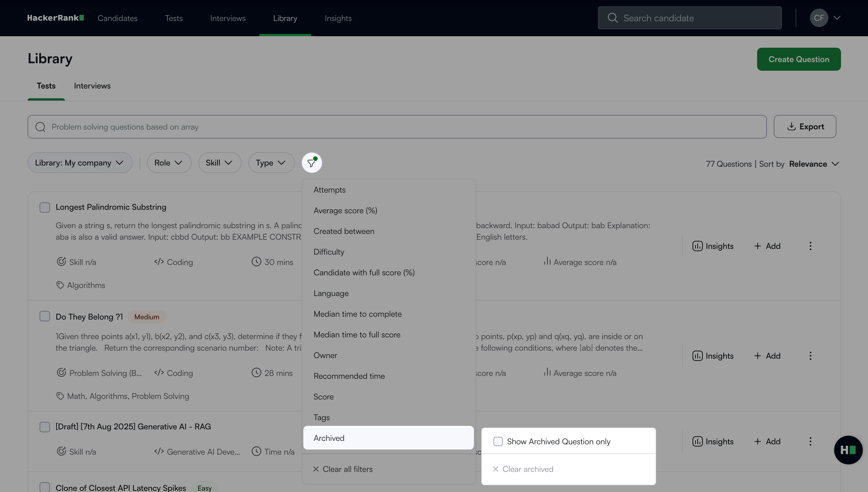Select the Longest Palindromic Substring checkbox
The image size is (868, 492).
tap(45, 207)
